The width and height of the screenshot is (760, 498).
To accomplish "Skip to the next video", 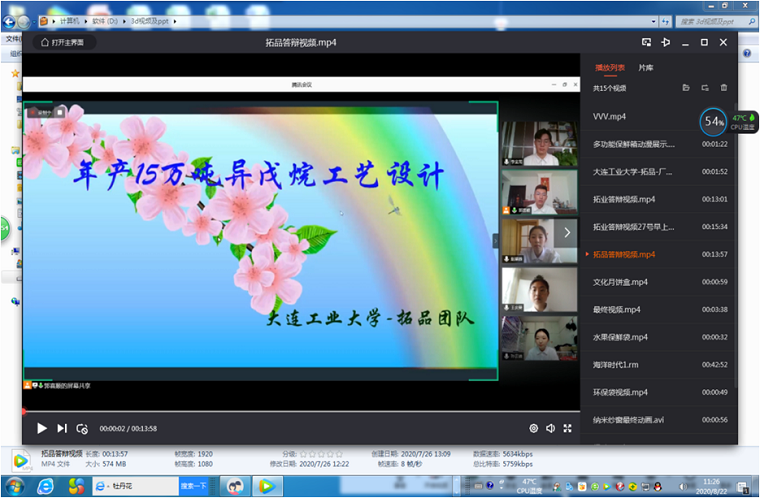I will pos(62,428).
